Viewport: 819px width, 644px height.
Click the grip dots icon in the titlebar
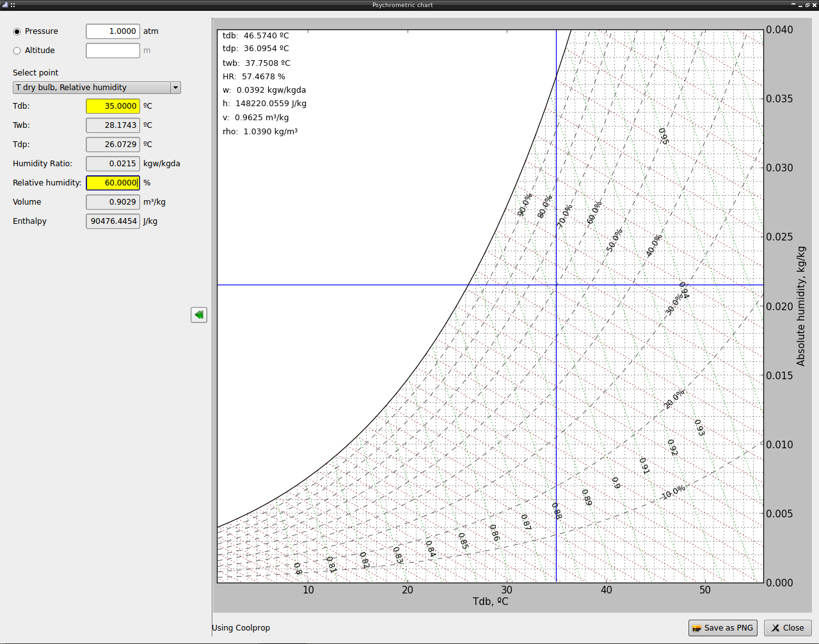point(14,4)
